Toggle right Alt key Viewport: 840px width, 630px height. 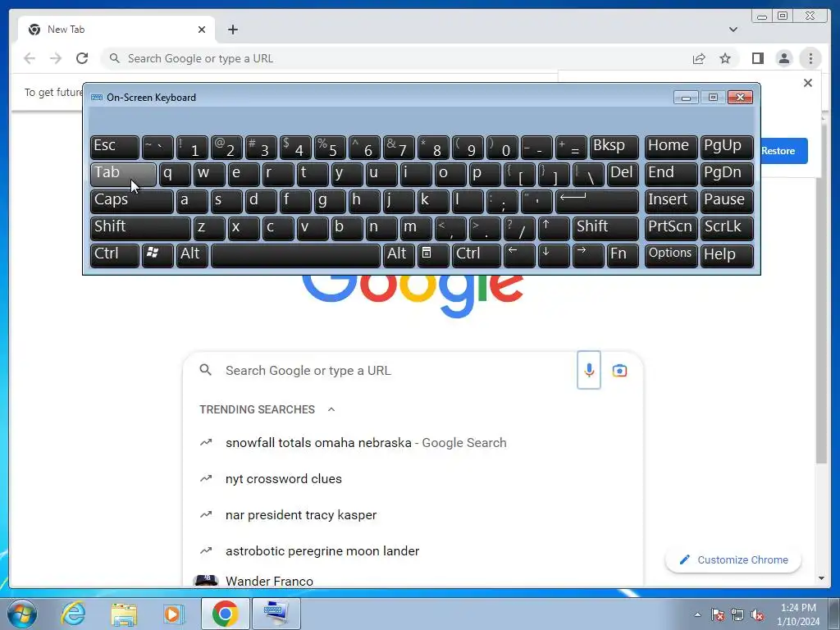399,255
